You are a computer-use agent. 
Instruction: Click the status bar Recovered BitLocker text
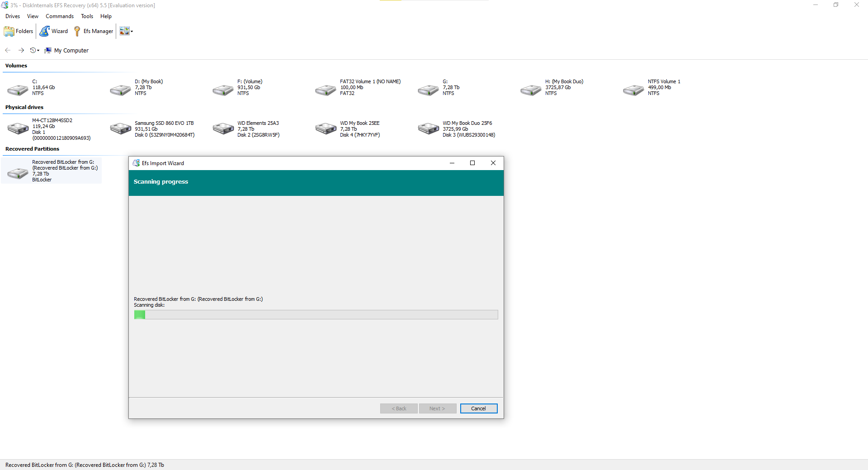85,465
